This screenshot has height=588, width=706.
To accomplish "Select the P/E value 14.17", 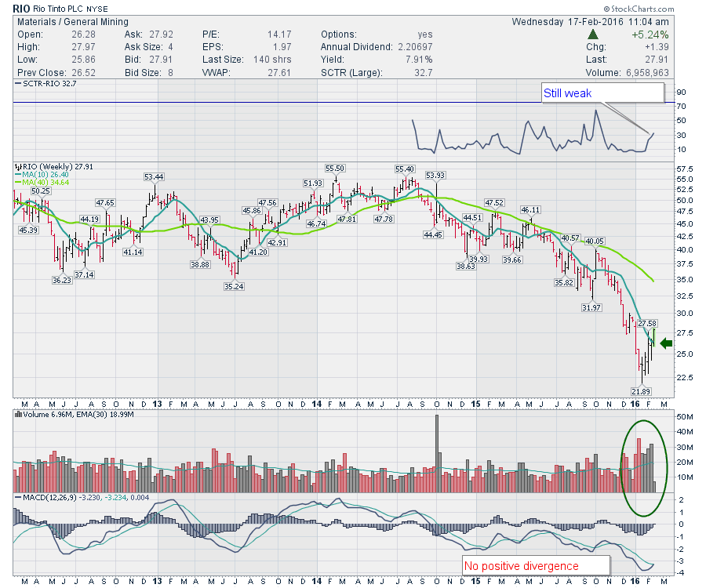I will (x=279, y=34).
